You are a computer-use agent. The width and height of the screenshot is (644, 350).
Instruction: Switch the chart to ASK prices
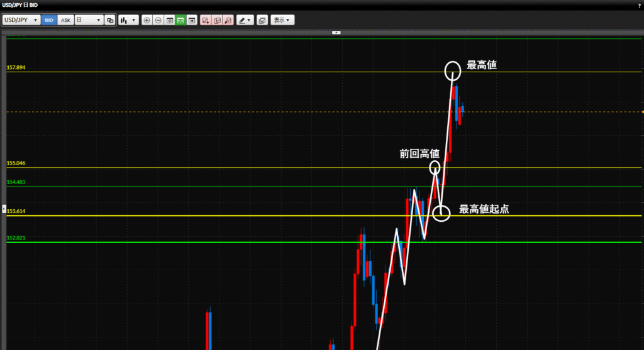pos(65,20)
